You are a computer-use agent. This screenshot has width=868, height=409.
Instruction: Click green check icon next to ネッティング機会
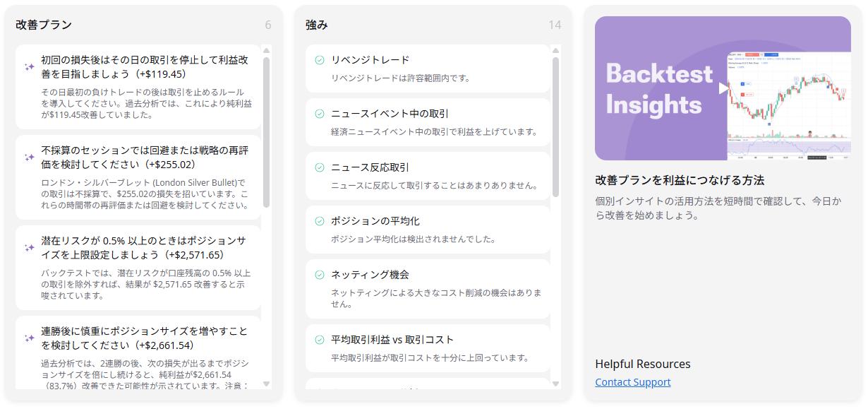tap(319, 275)
